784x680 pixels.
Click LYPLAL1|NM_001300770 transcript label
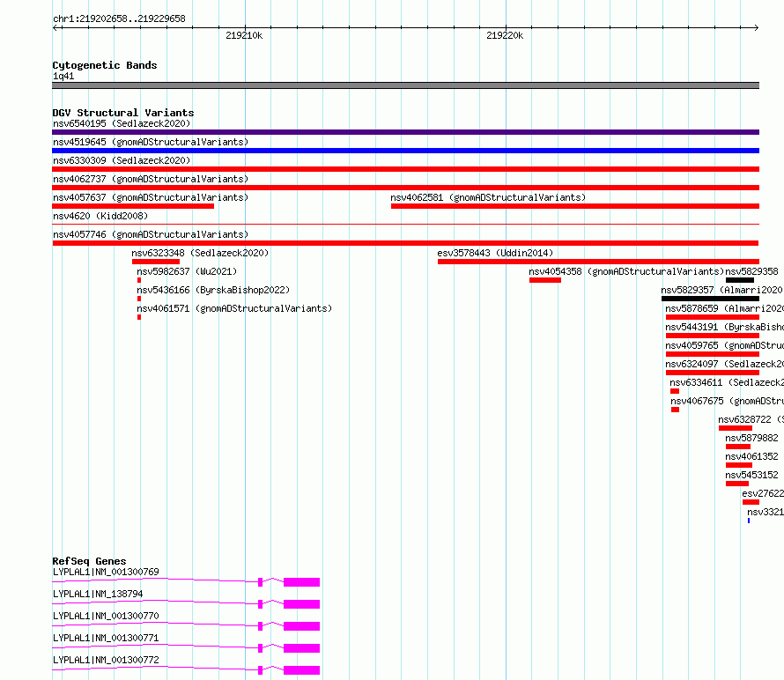pos(106,616)
